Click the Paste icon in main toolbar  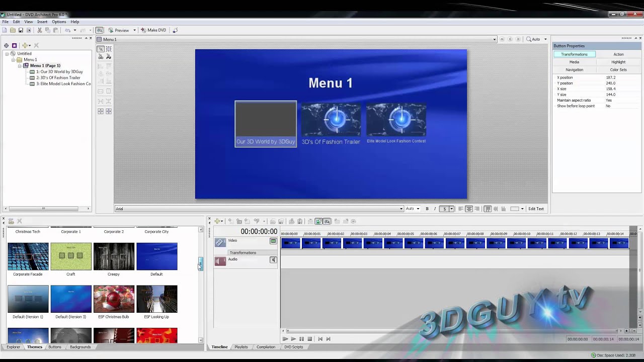tap(55, 30)
